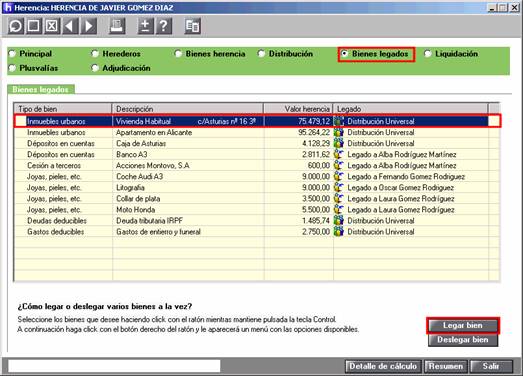Click the value 1.485,74
The width and height of the screenshot is (523, 376).
[x=316, y=221]
